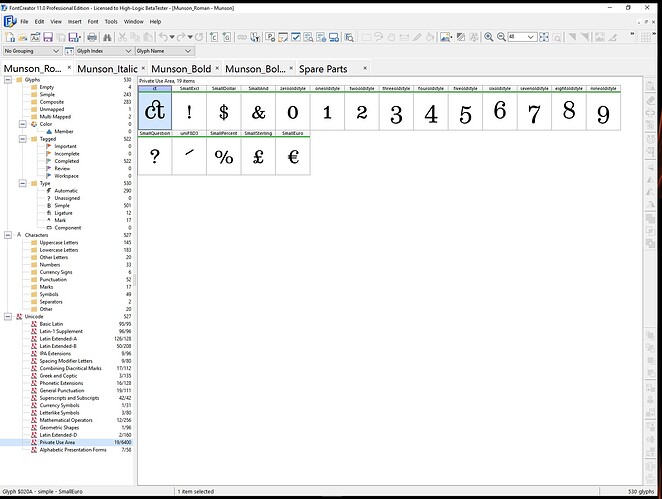This screenshot has height=499, width=662.
Task: Click the OpenType preview 'P' icon
Action: point(270,37)
